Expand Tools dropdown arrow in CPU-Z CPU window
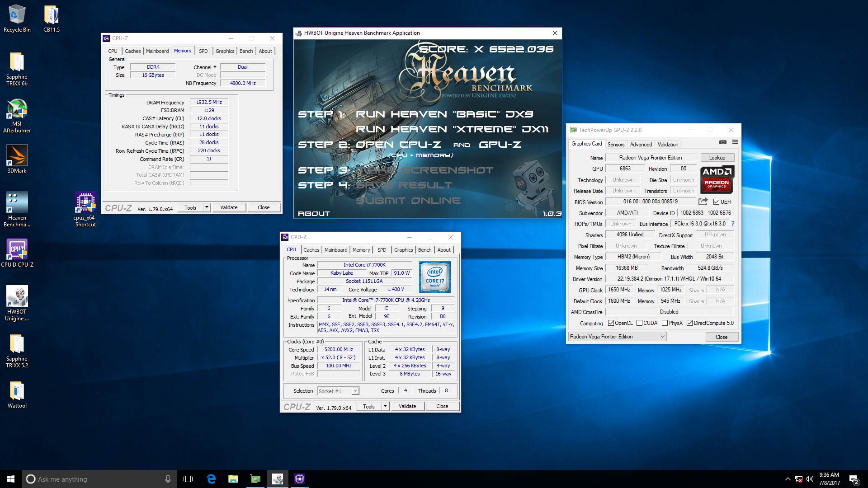This screenshot has width=868, height=488. pyautogui.click(x=385, y=406)
